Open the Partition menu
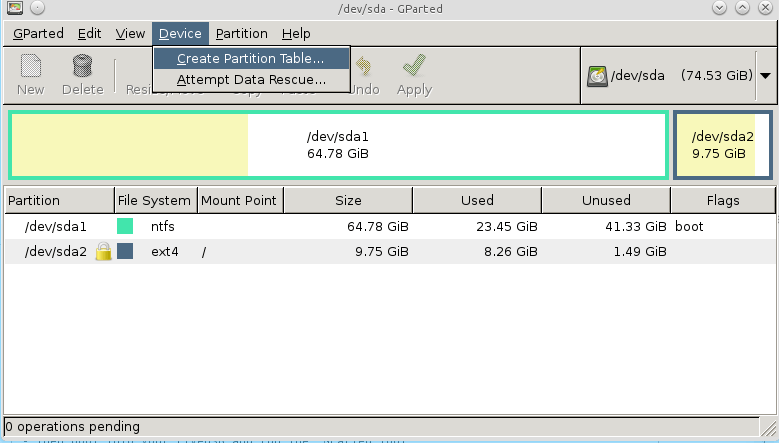Viewport: 779px width, 443px height. pos(241,34)
